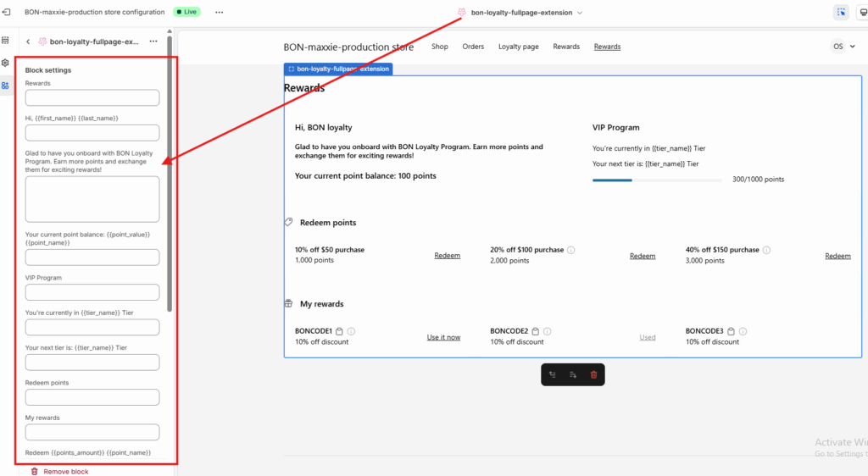Click the Hi, BON loyalty greeting
The width and height of the screenshot is (868, 476).
[323, 127]
